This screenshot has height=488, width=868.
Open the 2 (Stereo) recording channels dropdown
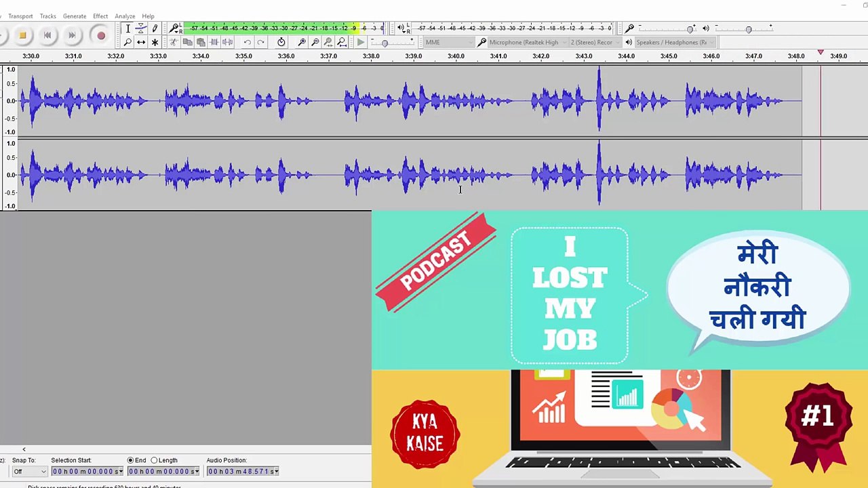(x=594, y=42)
